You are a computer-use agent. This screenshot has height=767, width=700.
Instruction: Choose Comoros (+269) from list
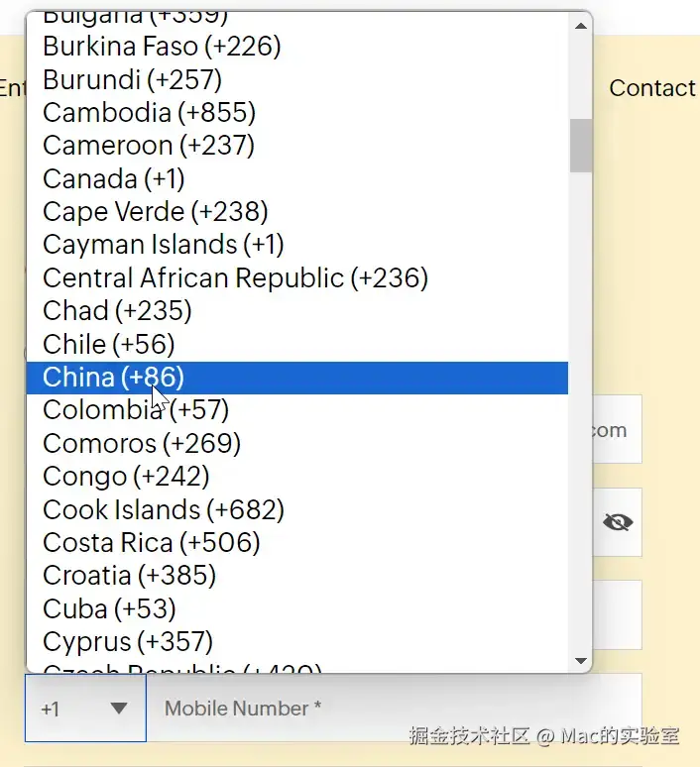point(141,443)
